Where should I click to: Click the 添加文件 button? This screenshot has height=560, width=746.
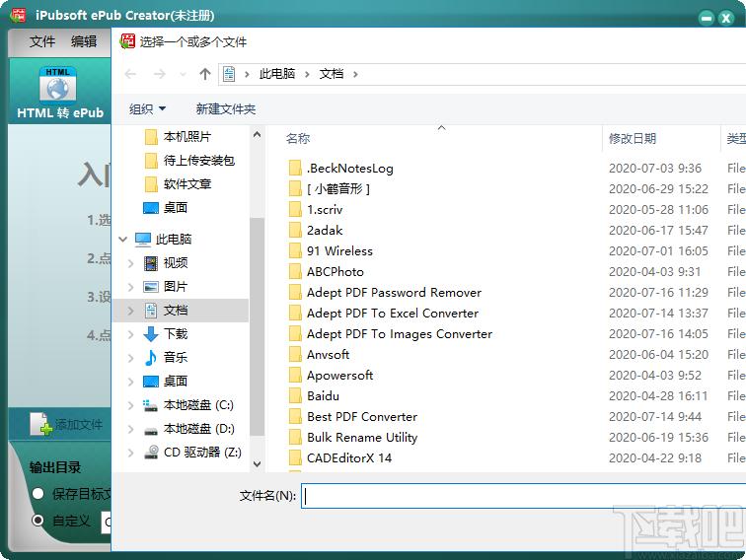pos(67,424)
